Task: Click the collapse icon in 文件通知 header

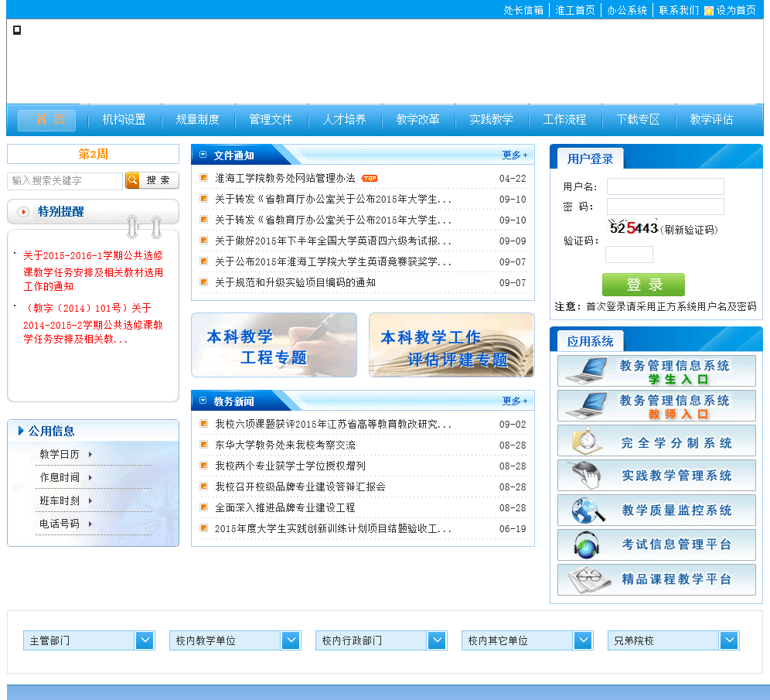Action: pyautogui.click(x=203, y=155)
